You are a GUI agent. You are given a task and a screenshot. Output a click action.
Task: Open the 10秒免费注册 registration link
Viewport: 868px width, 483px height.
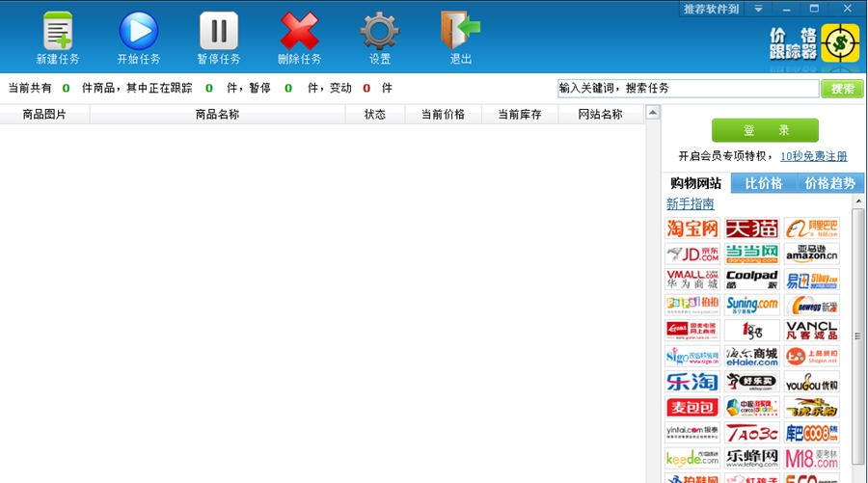814,156
